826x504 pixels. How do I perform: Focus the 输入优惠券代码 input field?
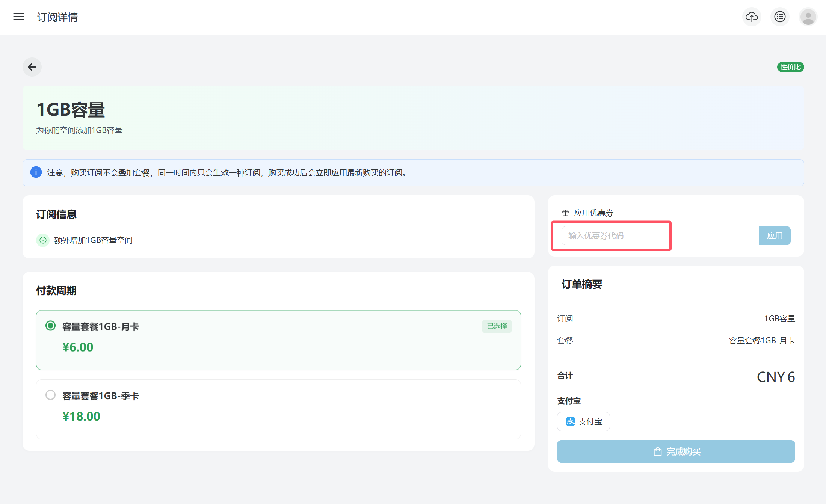(660, 236)
